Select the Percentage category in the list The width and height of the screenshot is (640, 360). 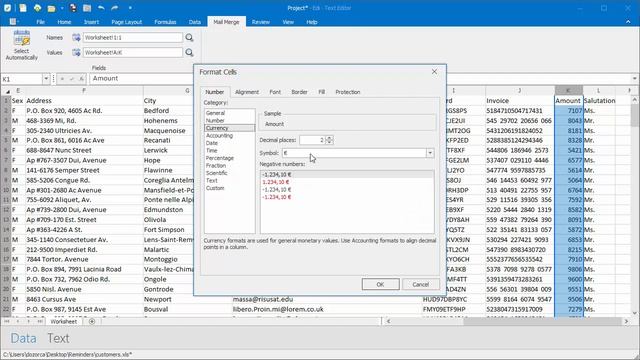(230, 158)
